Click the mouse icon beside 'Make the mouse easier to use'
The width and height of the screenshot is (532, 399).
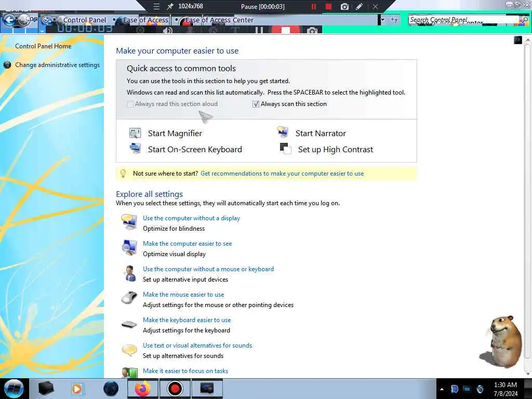point(129,298)
